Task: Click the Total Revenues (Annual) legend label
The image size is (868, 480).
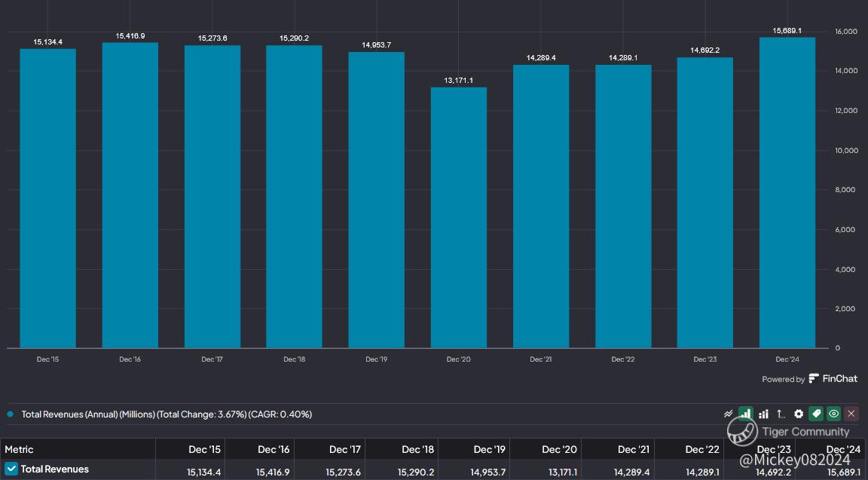Action: [x=167, y=414]
